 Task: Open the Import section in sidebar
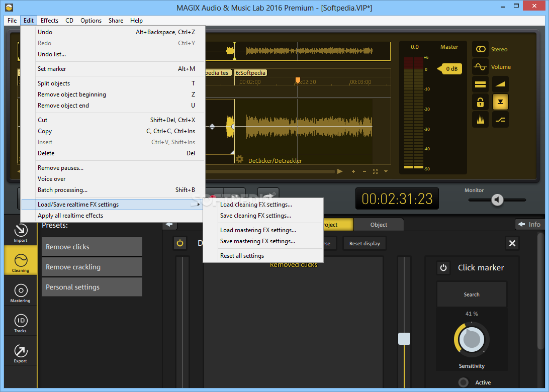[20, 232]
